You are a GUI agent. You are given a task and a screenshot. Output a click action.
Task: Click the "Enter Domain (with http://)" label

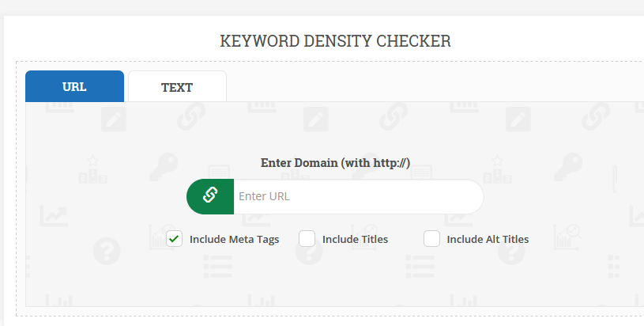pos(335,163)
